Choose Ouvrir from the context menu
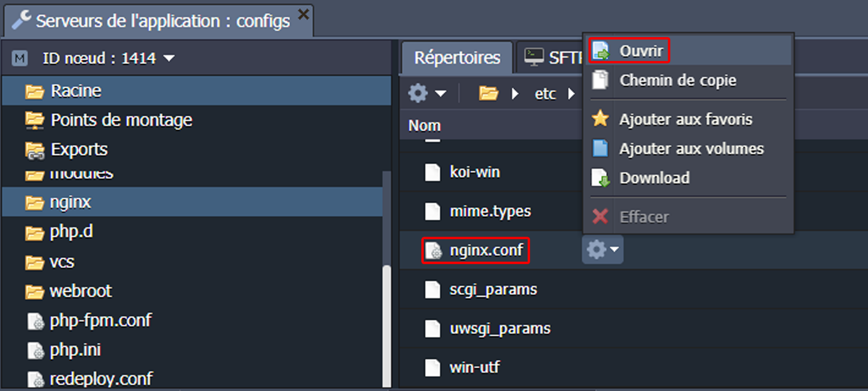This screenshot has height=391, width=868. [641, 51]
